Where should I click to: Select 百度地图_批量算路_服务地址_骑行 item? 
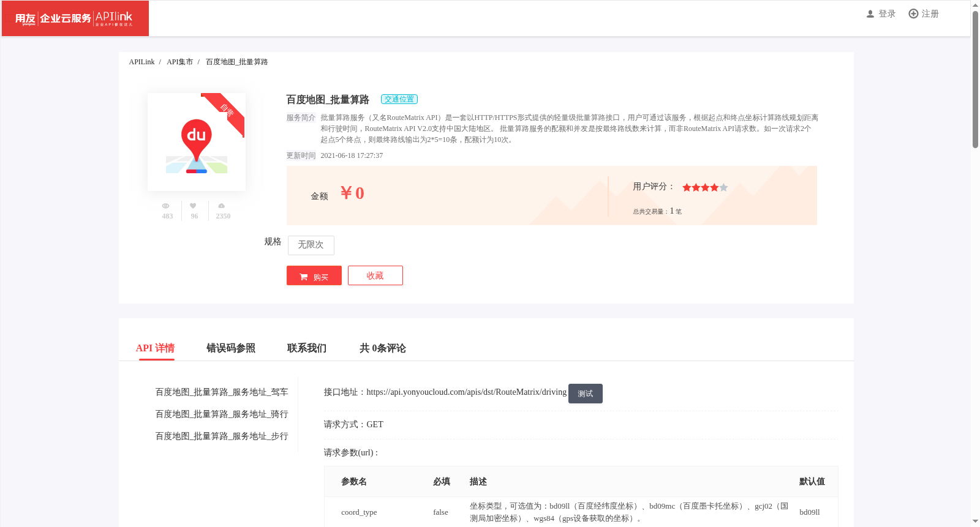[222, 414]
